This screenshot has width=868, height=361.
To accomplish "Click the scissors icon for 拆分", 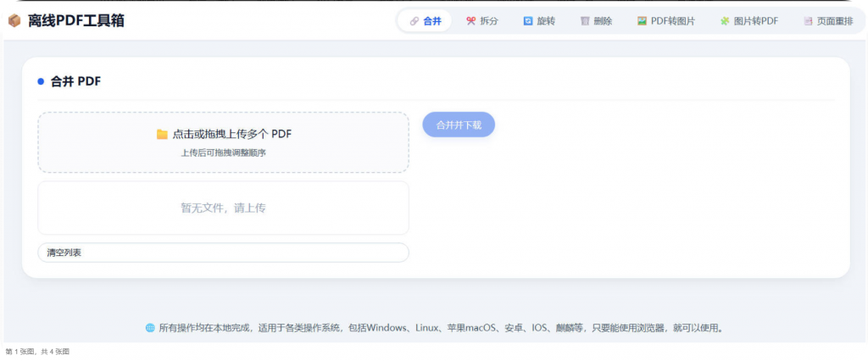I will 471,21.
